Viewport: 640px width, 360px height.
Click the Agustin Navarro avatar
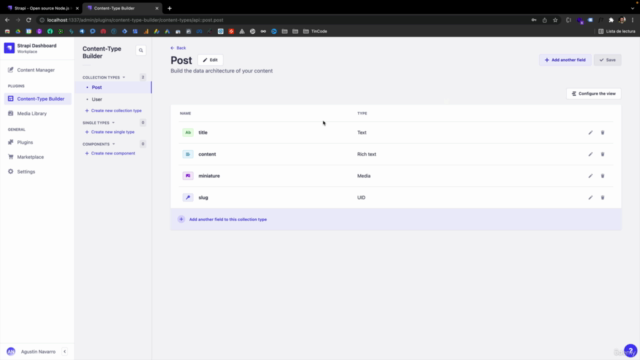[11, 351]
